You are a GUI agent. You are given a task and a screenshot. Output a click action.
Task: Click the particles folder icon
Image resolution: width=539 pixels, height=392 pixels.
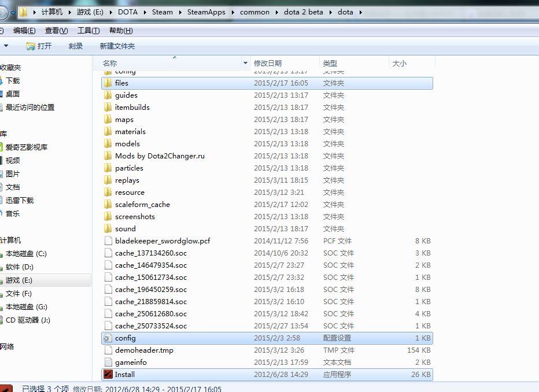pos(108,168)
